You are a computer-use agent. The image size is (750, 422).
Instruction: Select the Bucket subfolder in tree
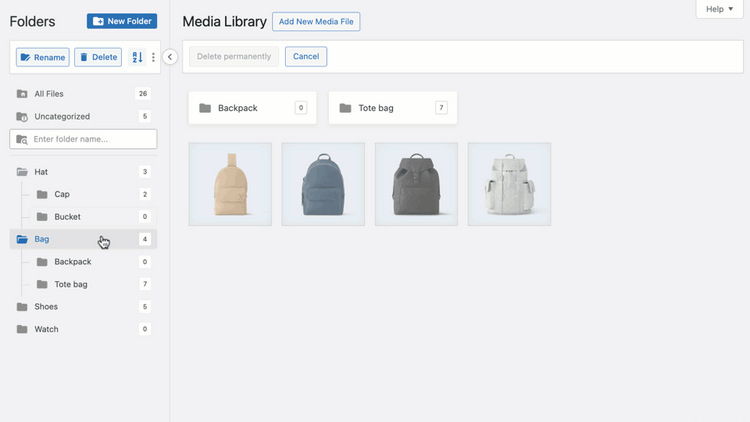point(67,217)
